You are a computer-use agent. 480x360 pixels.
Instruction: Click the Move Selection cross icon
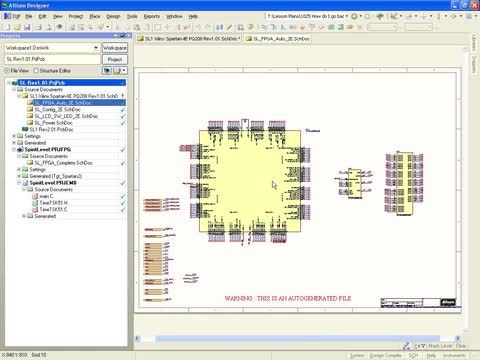(x=168, y=27)
